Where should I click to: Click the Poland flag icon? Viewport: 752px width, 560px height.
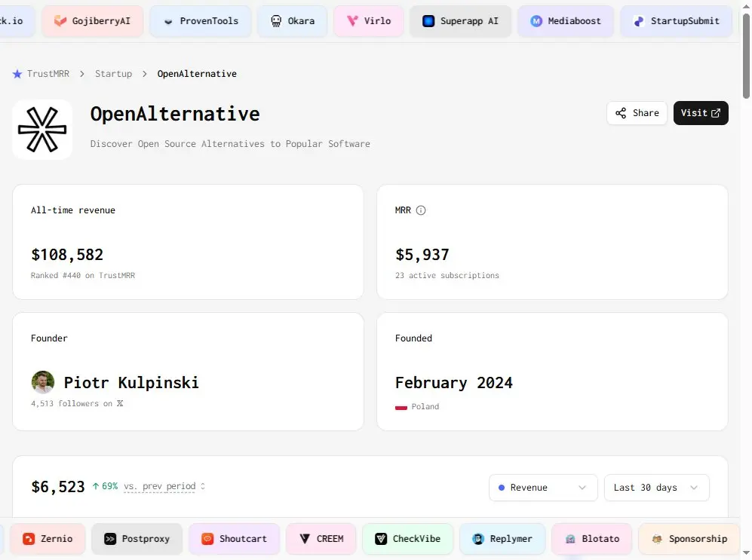pyautogui.click(x=401, y=407)
